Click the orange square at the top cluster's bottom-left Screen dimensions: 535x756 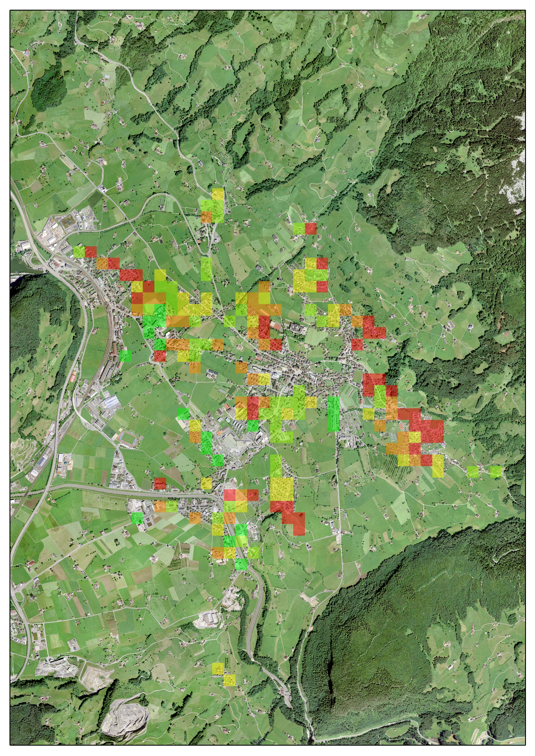(207, 217)
